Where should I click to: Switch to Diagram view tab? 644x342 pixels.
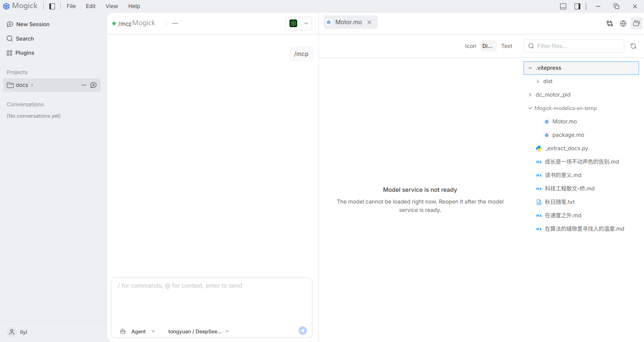(x=488, y=46)
